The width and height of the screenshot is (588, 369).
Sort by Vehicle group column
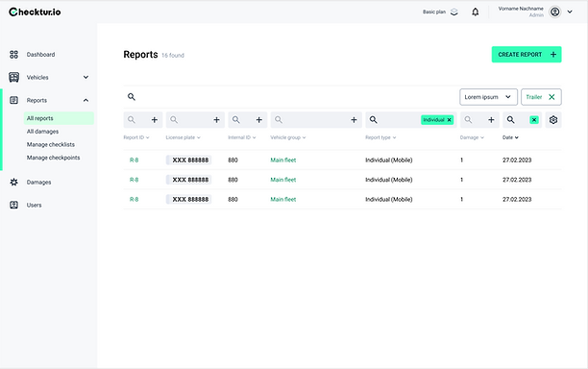(288, 137)
